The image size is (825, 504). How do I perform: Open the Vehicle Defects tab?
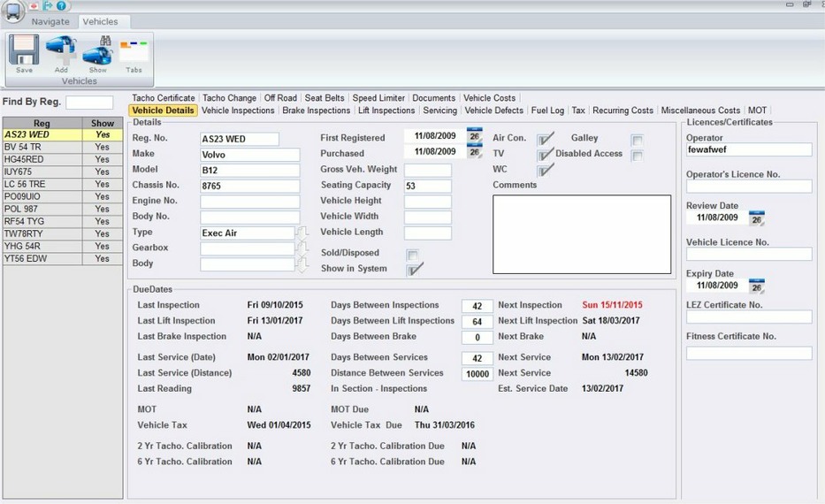pos(493,111)
